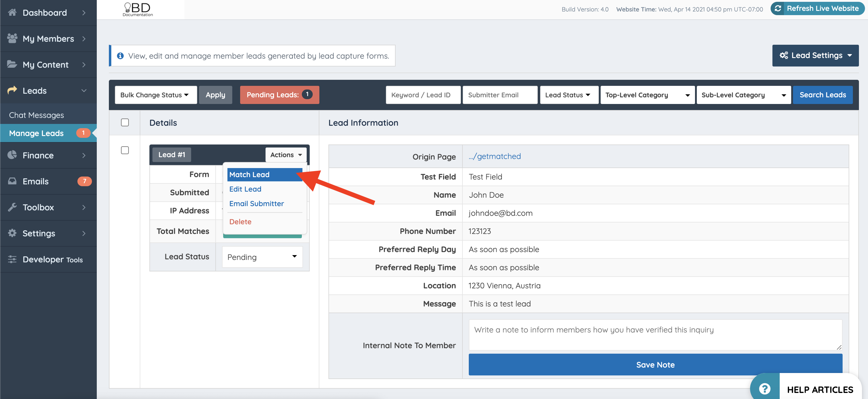
Task: Open the getmatched origin page link
Action: 494,156
